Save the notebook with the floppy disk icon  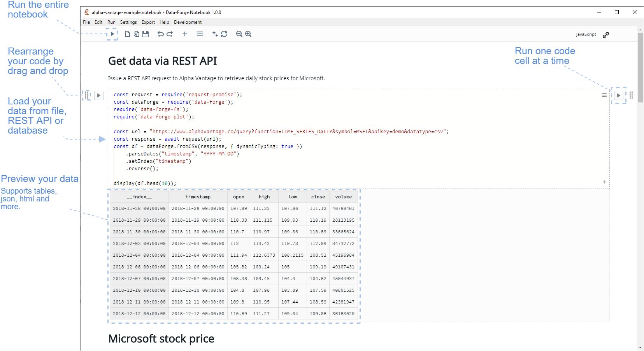146,34
